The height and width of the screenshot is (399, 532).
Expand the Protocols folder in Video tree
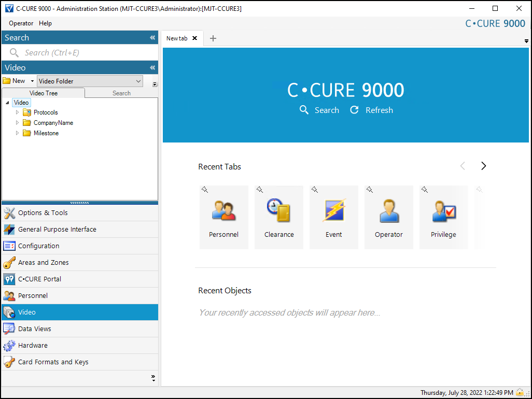coord(17,112)
